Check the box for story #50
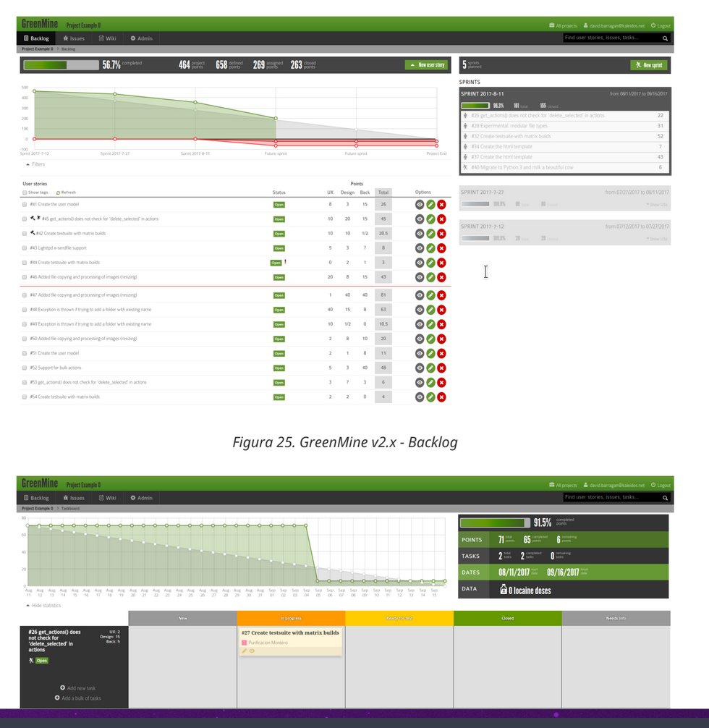This screenshot has height=728, width=709. coord(24,339)
